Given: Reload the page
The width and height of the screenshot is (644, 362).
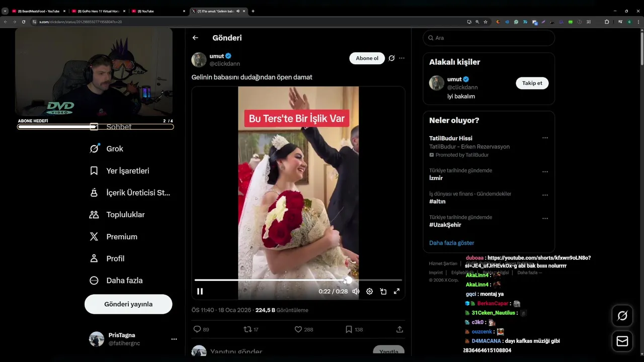Looking at the screenshot, I should point(23,22).
